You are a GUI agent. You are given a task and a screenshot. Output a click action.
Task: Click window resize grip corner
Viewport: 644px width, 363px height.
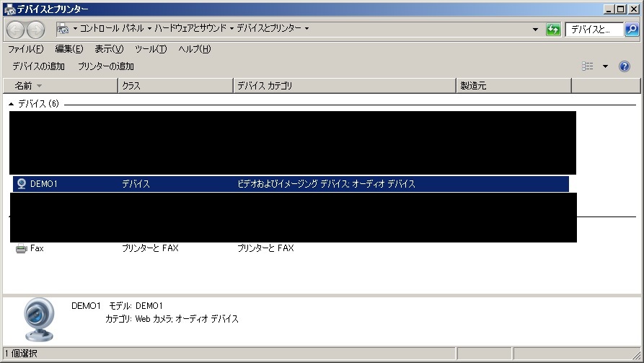[x=637, y=356]
